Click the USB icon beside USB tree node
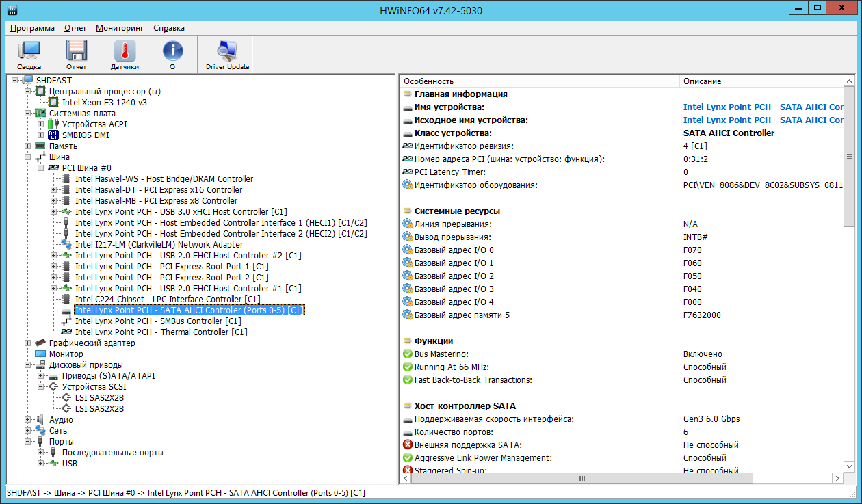 [53, 464]
